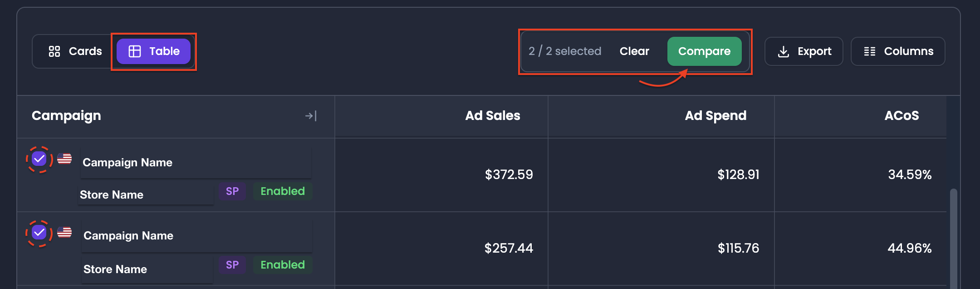Sort by the Ad Sales column header
The height and width of the screenshot is (289, 980).
493,116
